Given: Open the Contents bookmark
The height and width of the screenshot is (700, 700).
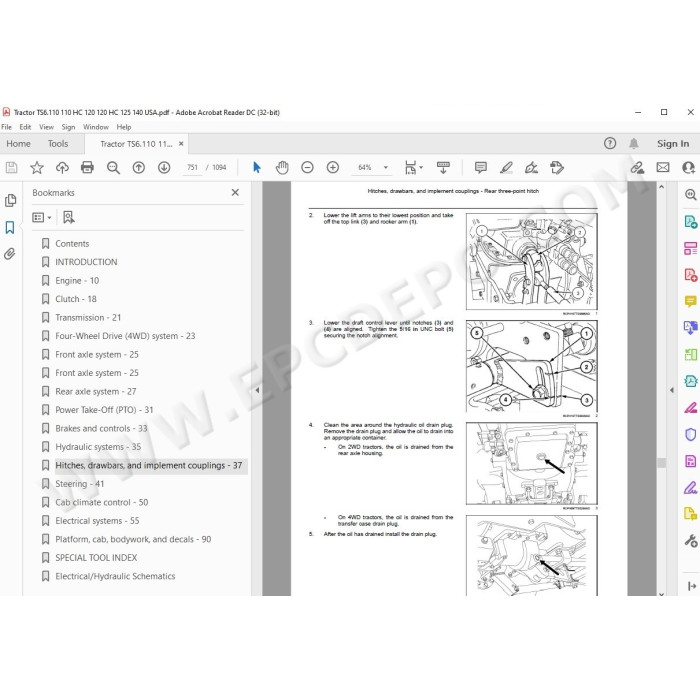Looking at the screenshot, I should pos(72,244).
